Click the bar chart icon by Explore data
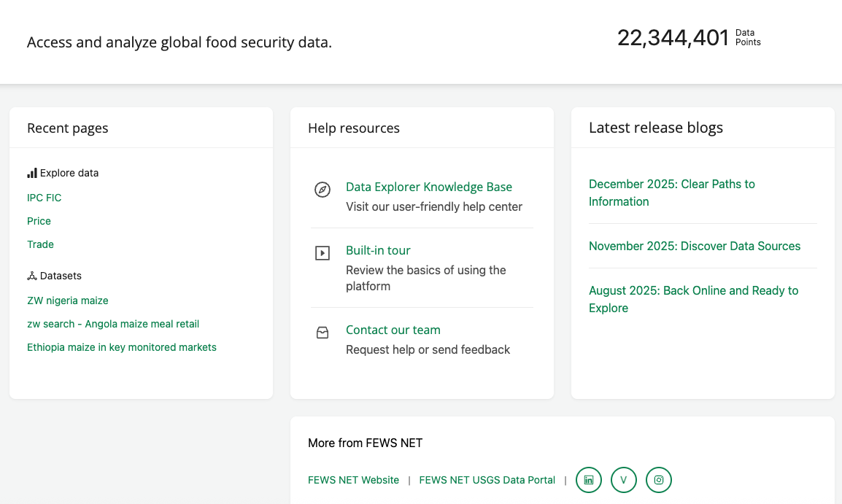 pos(32,173)
